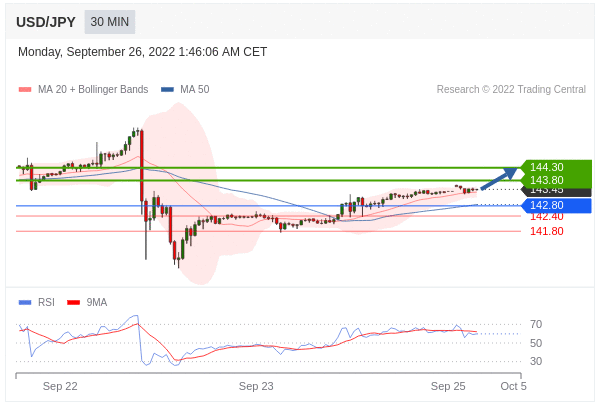601x410 pixels.
Task: Click the 9MA legend label
Action: point(97,302)
